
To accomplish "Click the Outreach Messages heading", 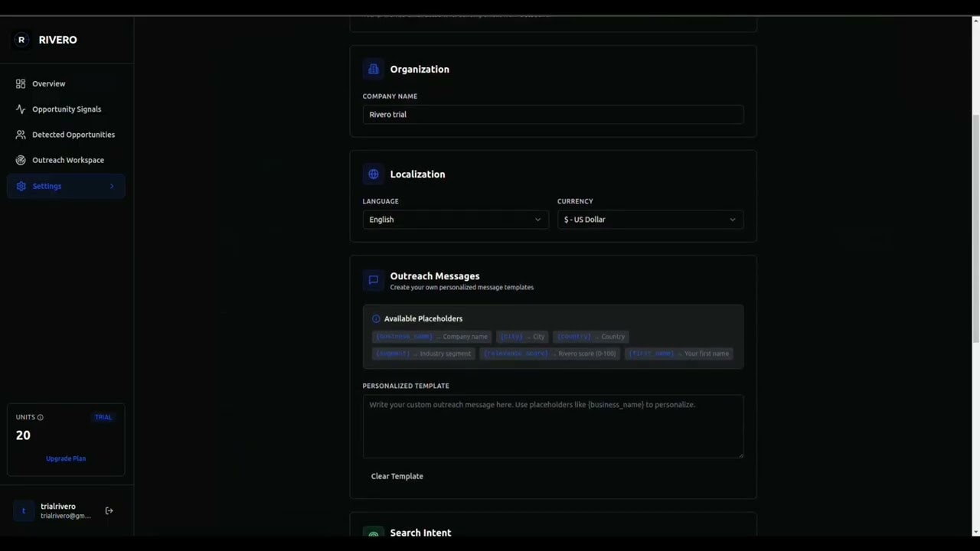I will point(435,276).
